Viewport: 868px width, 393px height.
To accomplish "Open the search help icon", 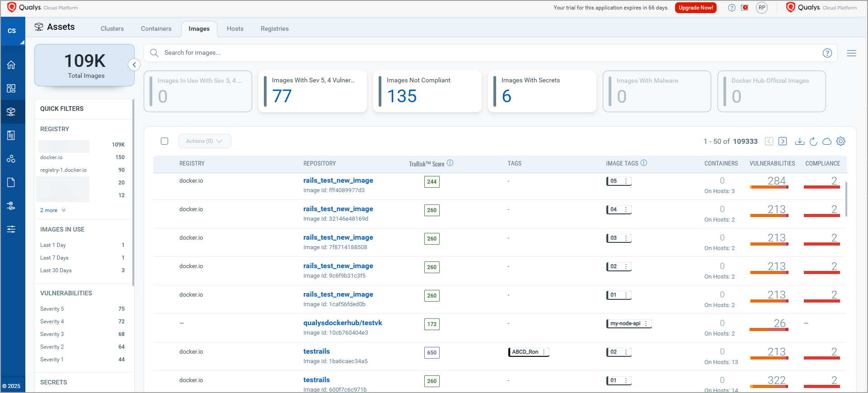I will pos(827,53).
